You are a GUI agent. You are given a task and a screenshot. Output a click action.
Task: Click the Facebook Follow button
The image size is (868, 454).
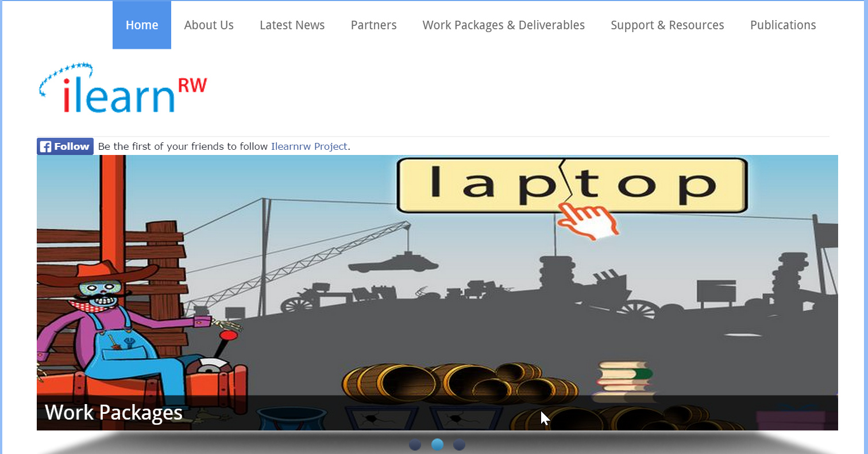coord(65,146)
